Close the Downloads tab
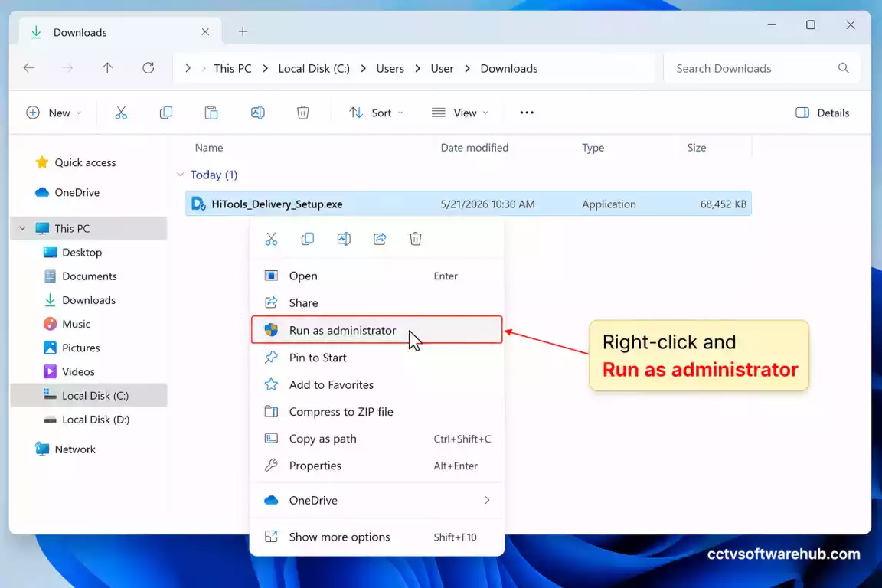This screenshot has width=882, height=588. [x=204, y=31]
